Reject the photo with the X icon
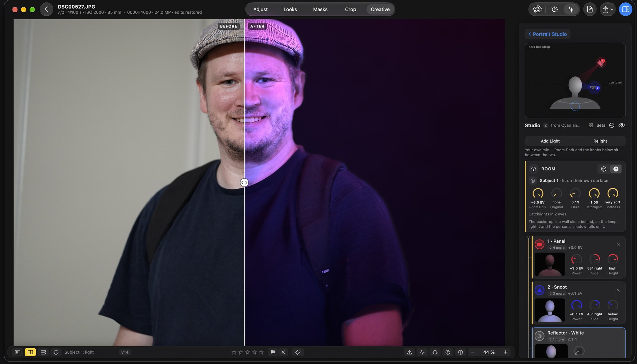This screenshot has height=364, width=637. point(283,352)
